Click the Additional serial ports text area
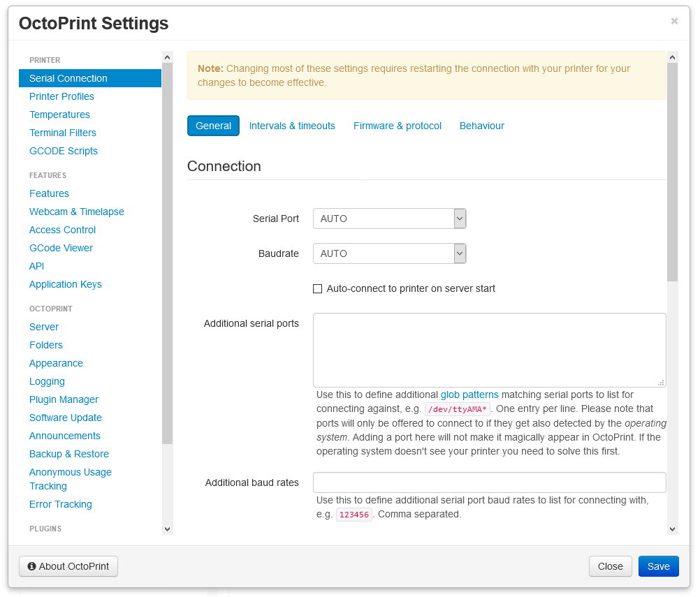This screenshot has height=597, width=700. 489,350
